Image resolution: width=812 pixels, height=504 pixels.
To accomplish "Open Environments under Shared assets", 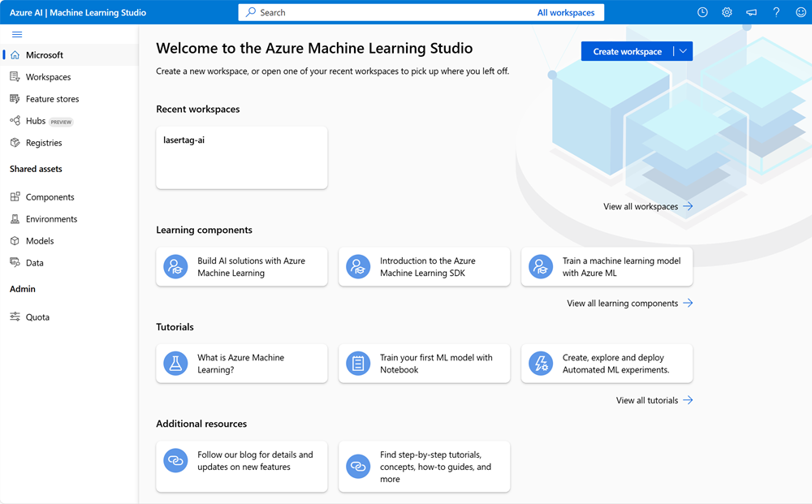I will (x=69, y=219).
